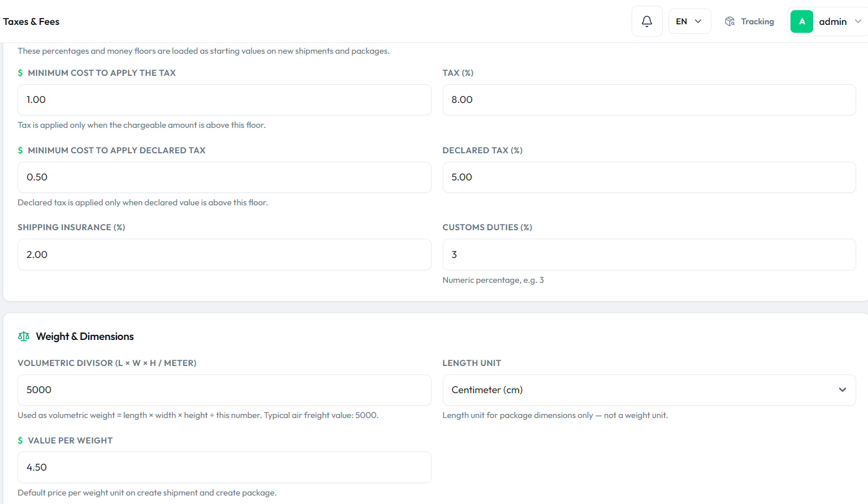
Task: Click the "Numeric percentage, e.g. 3" hint
Action: click(x=493, y=280)
